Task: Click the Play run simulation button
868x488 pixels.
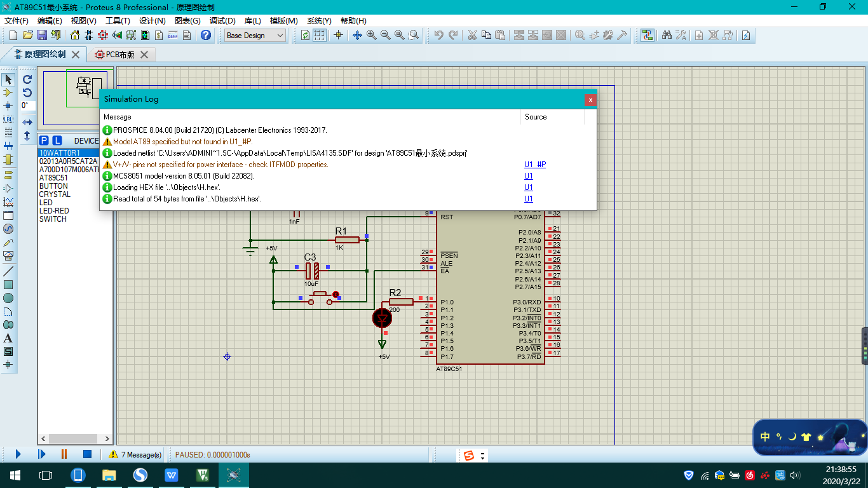Action: point(18,454)
